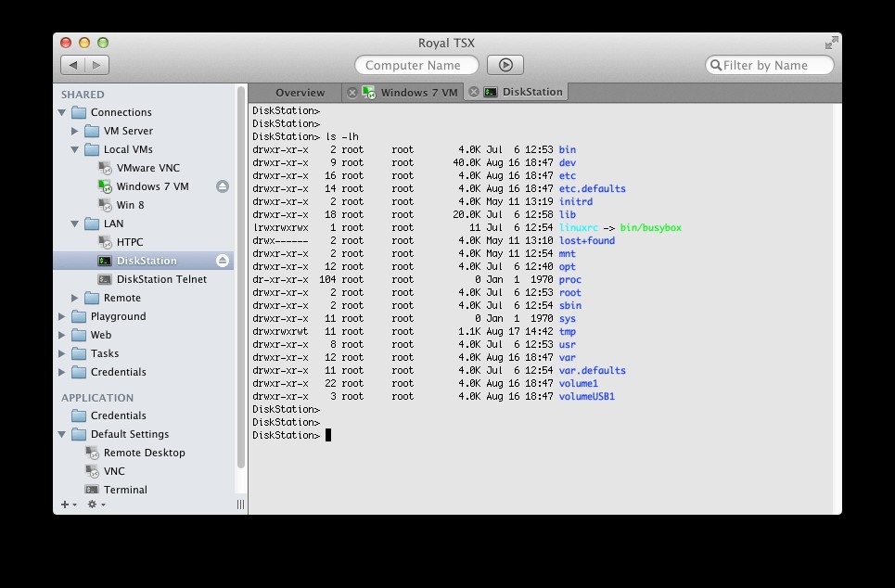The width and height of the screenshot is (895, 588).
Task: Select the HTPC remote desktop entry
Action: tap(129, 242)
